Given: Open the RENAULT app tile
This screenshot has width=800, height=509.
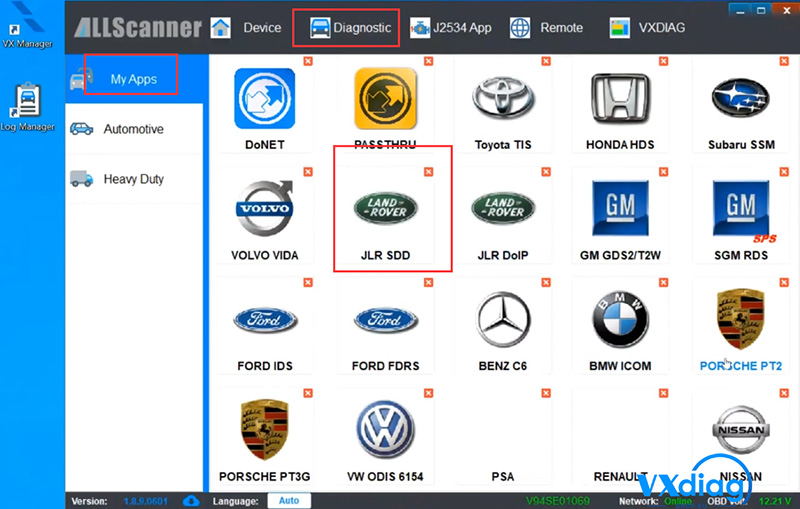Looking at the screenshot, I should (x=620, y=435).
